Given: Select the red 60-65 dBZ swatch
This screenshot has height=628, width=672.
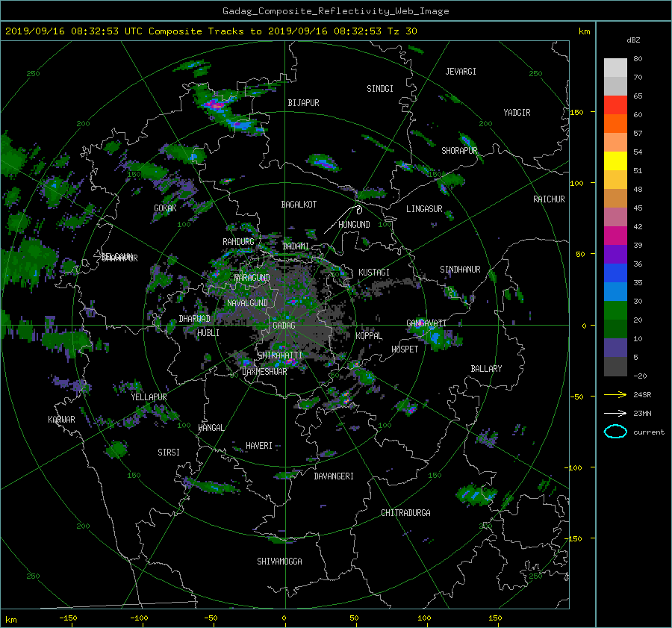Looking at the screenshot, I should (615, 105).
